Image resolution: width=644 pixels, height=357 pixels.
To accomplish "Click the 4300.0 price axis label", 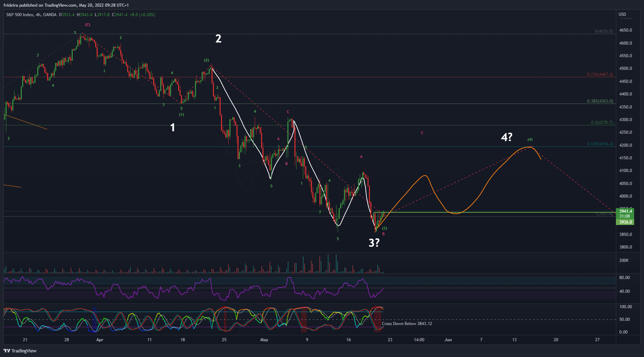I will click(x=625, y=120).
